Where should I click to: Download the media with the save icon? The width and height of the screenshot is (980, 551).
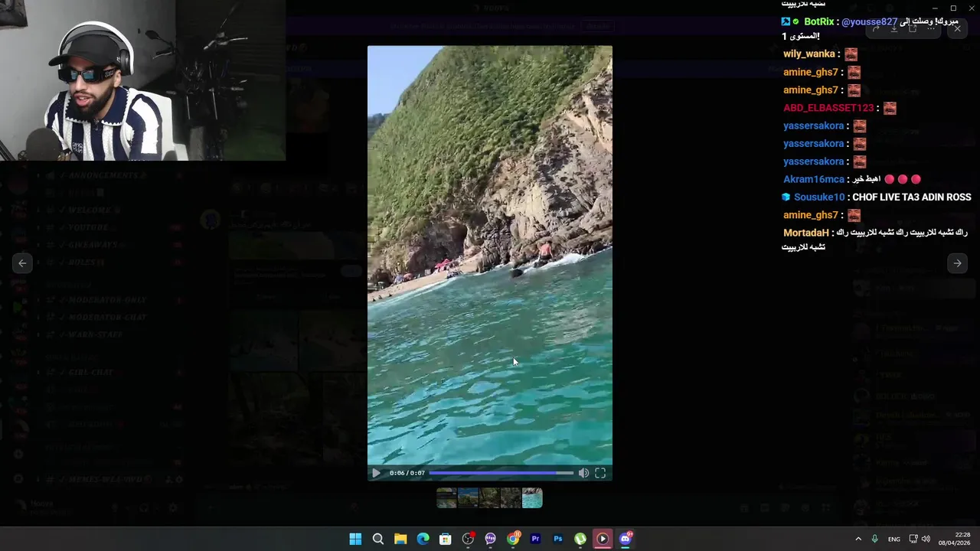[893, 29]
